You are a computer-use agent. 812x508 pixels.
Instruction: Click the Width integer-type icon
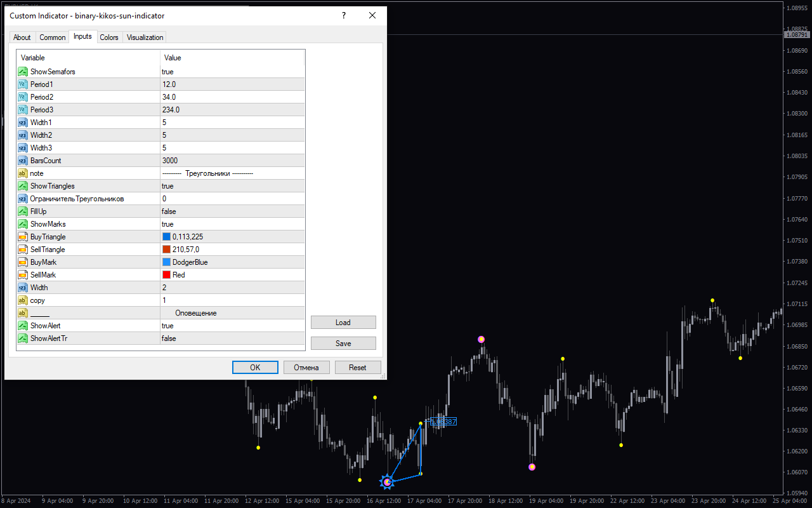(22, 288)
